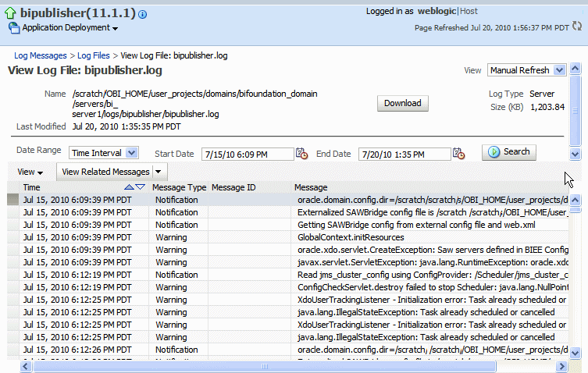The height and width of the screenshot is (373, 588).
Task: Select the first log row's selector cell
Action: 13,200
